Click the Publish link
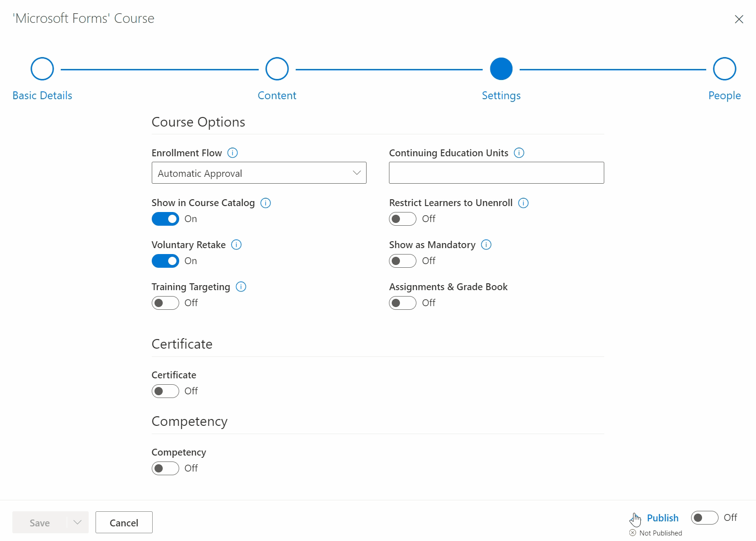The width and height of the screenshot is (756, 541). pyautogui.click(x=663, y=518)
